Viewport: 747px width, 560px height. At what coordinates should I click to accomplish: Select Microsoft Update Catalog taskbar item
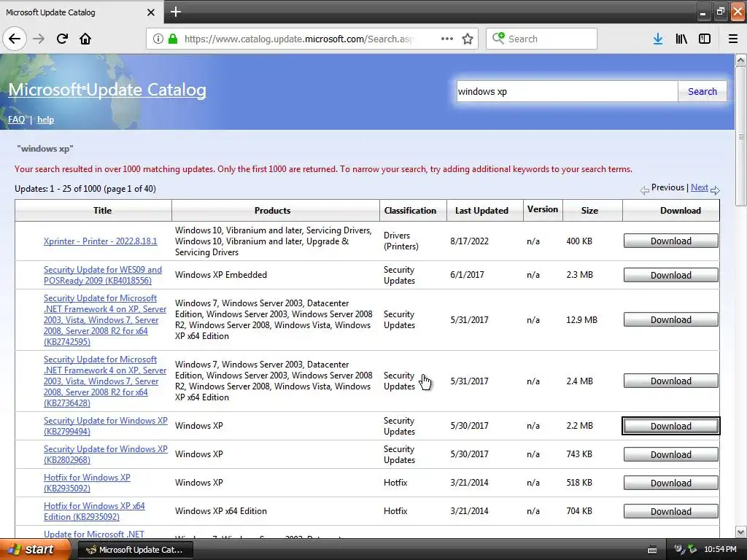[135, 550]
